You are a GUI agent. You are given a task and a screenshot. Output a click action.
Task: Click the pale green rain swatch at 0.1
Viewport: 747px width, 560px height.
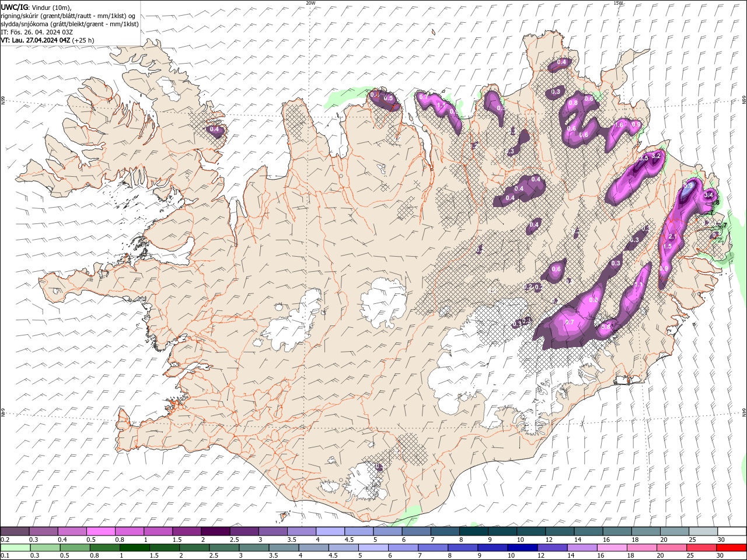click(15, 548)
